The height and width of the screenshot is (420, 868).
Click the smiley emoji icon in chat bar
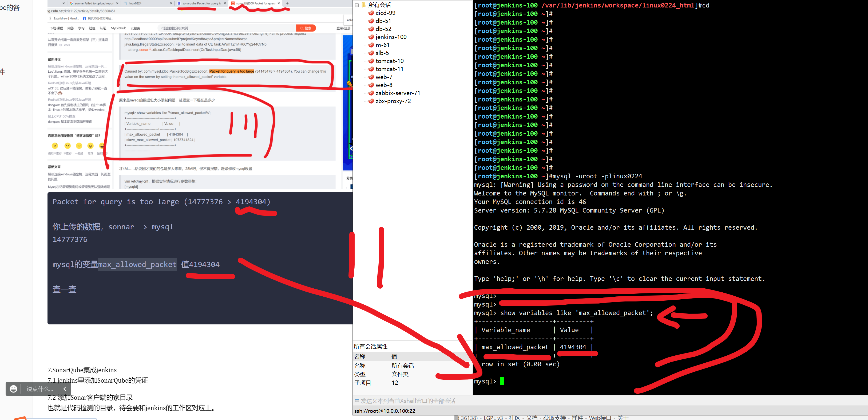14,389
